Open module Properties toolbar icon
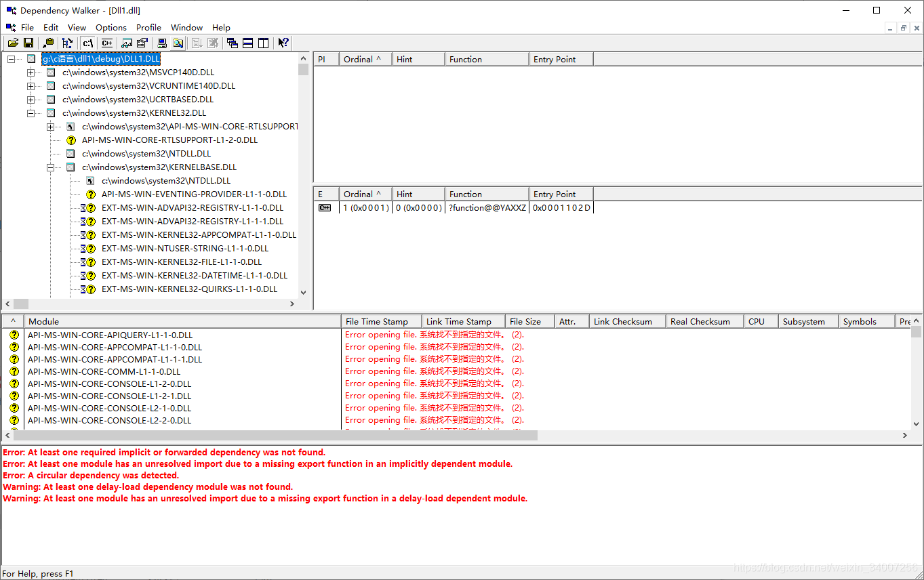The image size is (924, 580). [x=142, y=43]
